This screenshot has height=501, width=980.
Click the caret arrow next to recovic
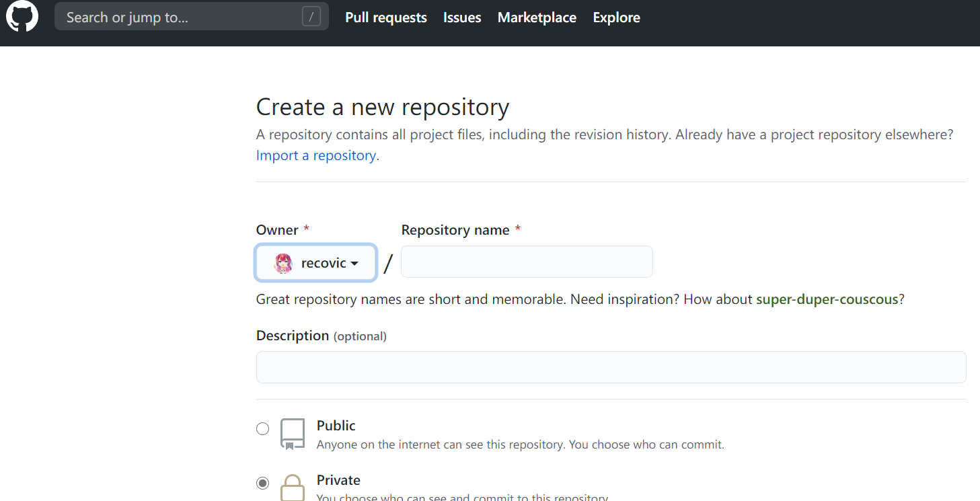coord(354,264)
